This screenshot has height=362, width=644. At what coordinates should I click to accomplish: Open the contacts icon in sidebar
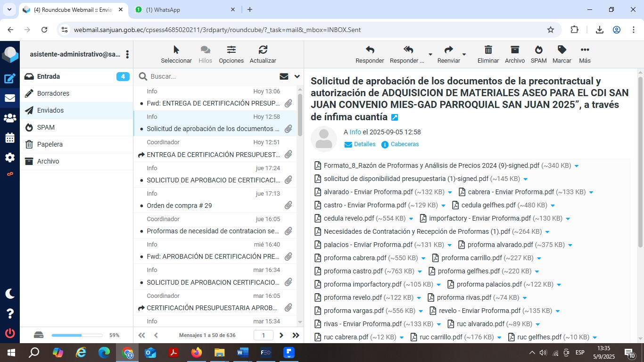(x=9, y=118)
